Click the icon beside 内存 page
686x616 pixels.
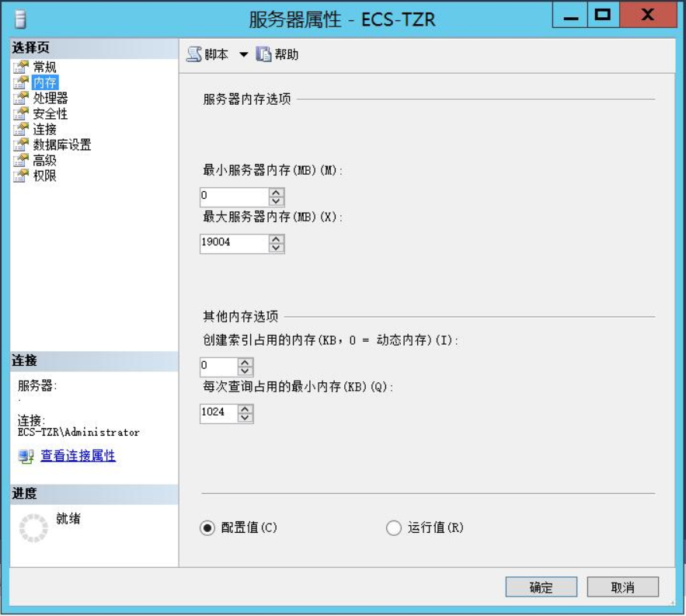20,82
